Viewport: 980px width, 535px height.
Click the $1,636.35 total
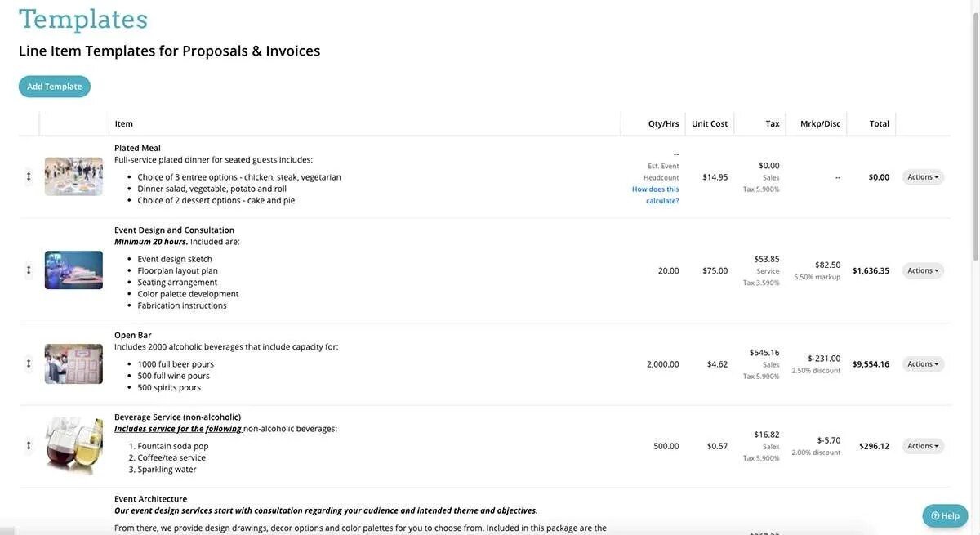point(871,271)
